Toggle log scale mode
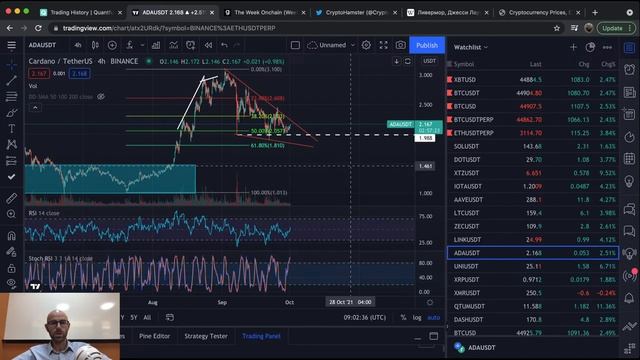 417,318
